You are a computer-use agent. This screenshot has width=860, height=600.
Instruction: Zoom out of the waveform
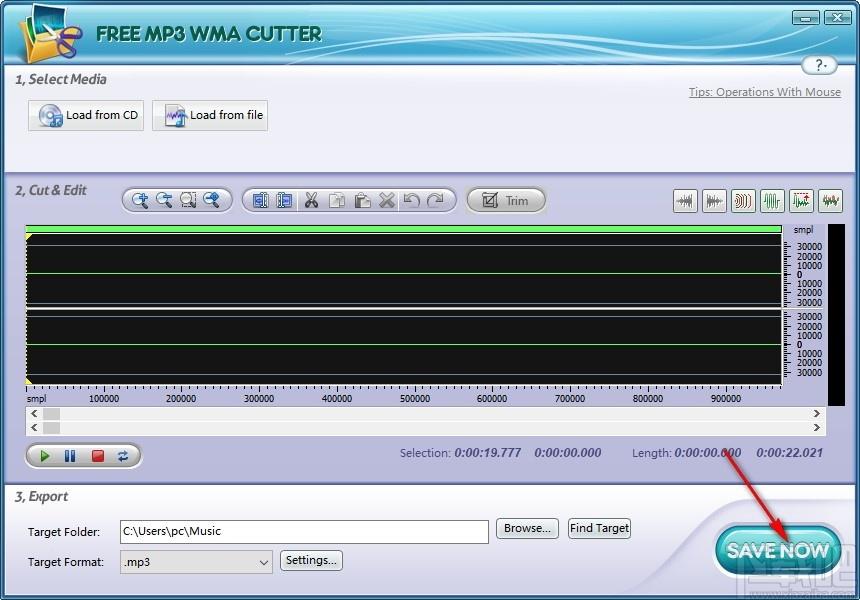(164, 200)
